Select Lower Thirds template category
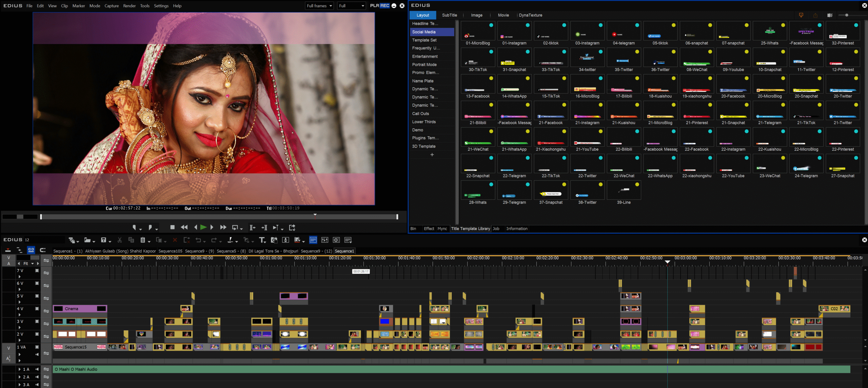 (x=424, y=122)
